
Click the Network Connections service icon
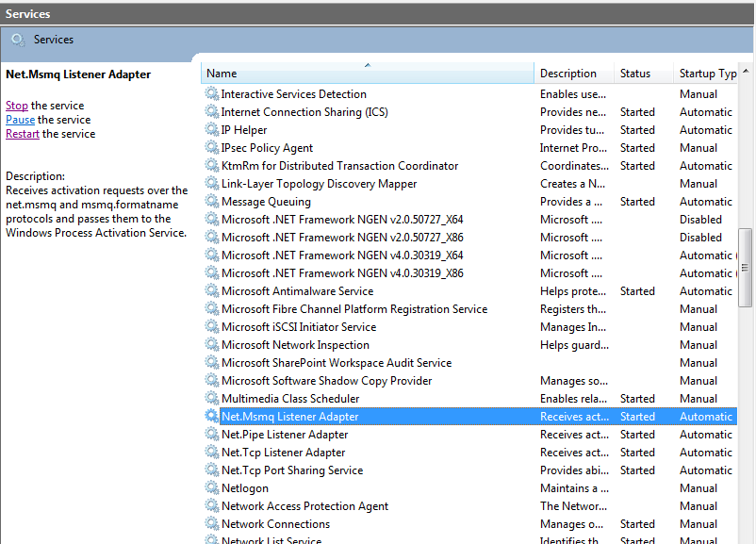click(x=211, y=523)
